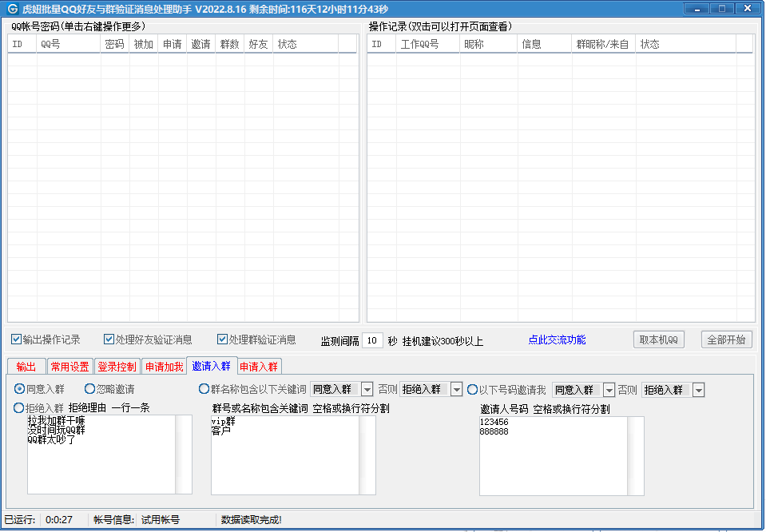This screenshot has height=532, width=766.
Task: Click the 群数 column header
Action: (x=229, y=44)
